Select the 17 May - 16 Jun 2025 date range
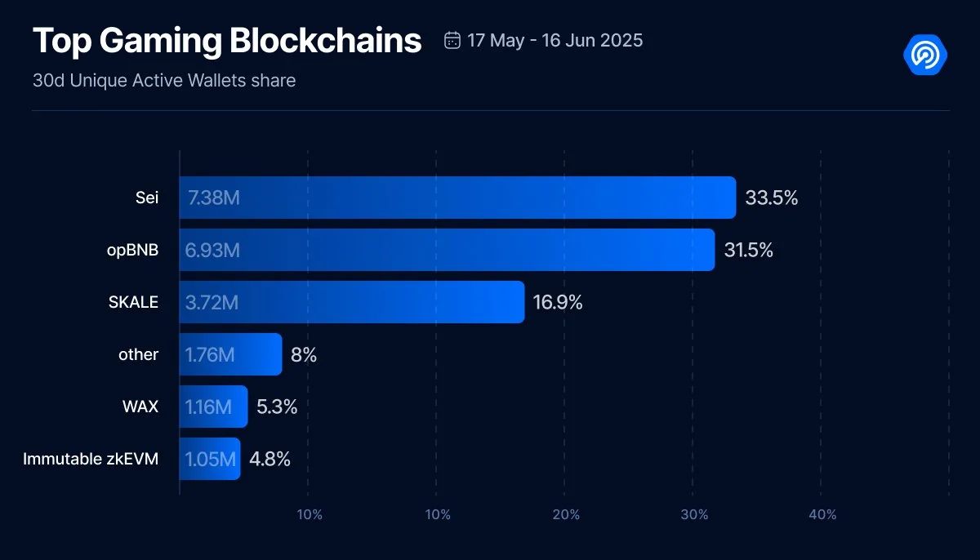 point(555,40)
